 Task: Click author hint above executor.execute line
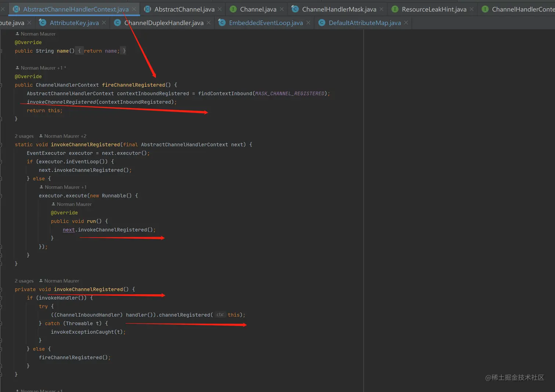63,187
